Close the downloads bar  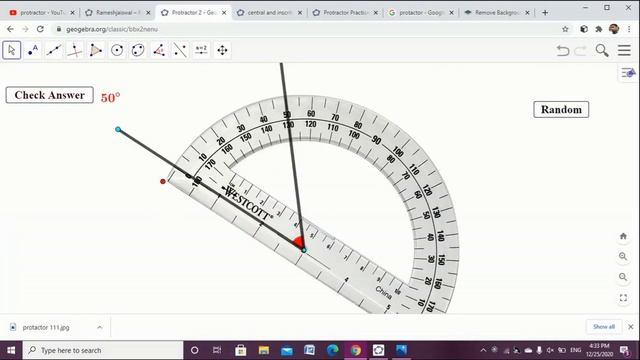tap(631, 327)
